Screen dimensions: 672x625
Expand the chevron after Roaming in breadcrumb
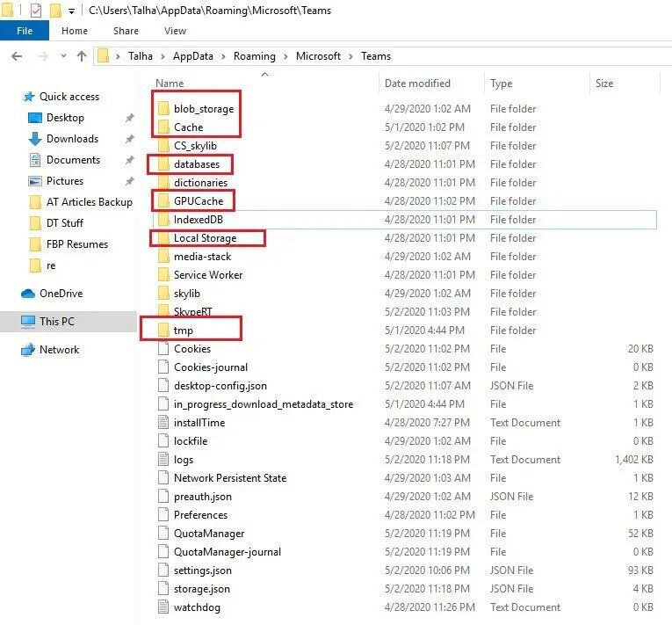click(285, 56)
